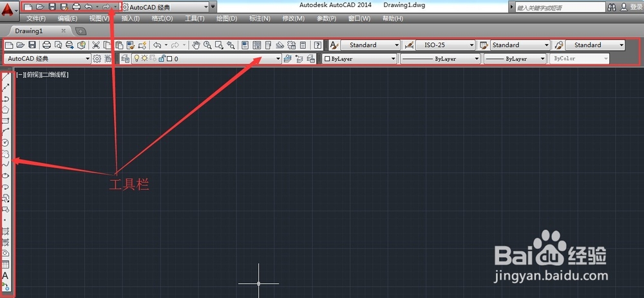Toggle layer 0 lock padlock icon

pyautogui.click(x=162, y=59)
